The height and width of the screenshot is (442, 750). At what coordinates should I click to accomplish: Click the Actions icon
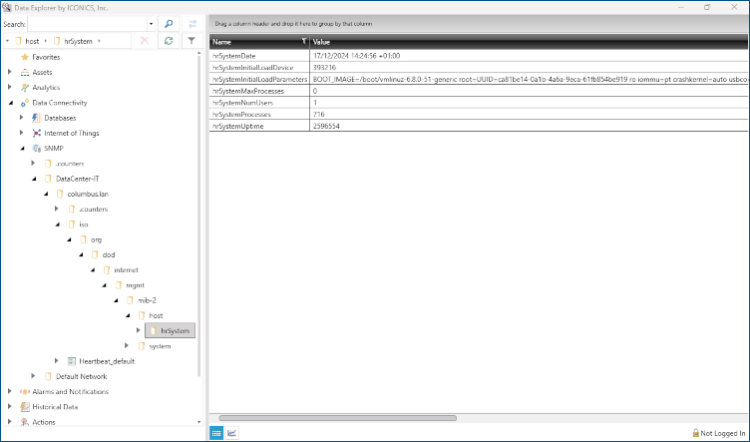pos(25,422)
